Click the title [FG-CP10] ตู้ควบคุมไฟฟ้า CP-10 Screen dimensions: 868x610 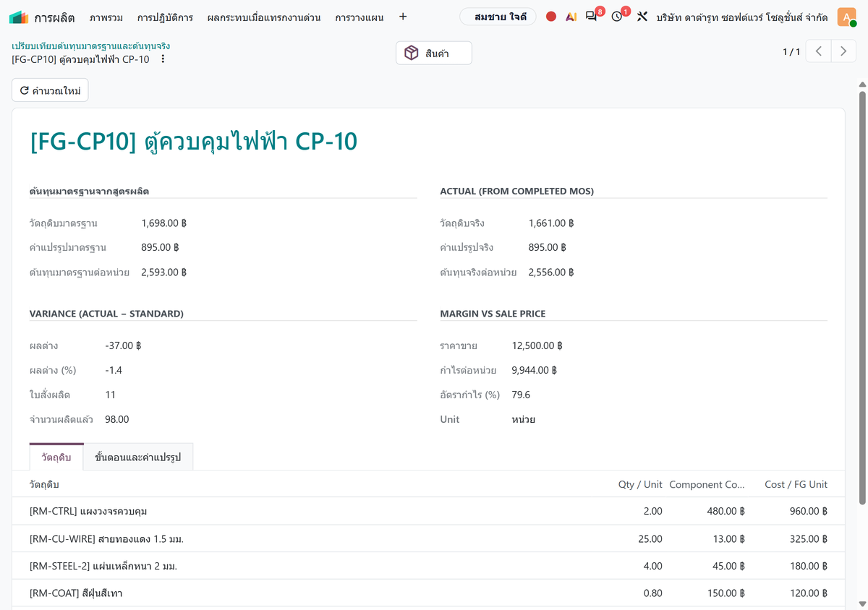click(194, 142)
